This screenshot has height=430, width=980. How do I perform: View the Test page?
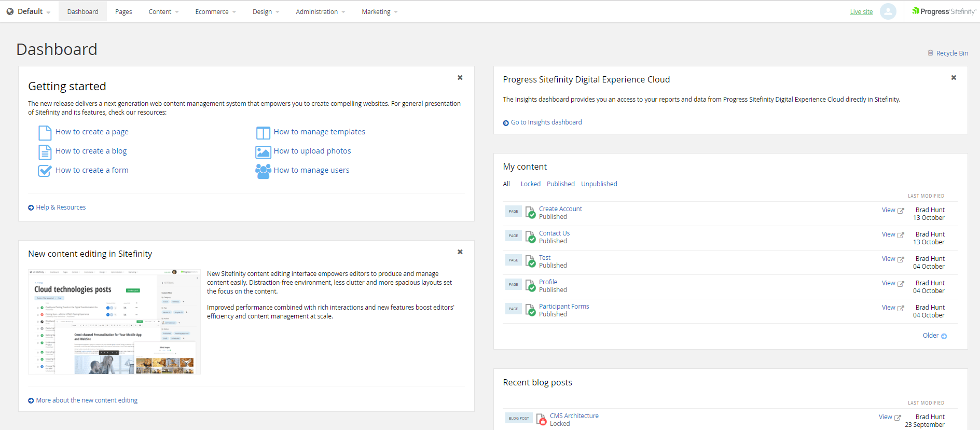pyautogui.click(x=893, y=259)
